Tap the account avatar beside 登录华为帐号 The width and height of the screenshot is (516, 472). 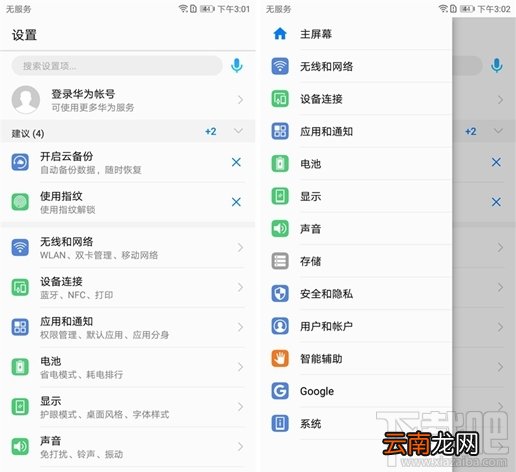click(26, 100)
